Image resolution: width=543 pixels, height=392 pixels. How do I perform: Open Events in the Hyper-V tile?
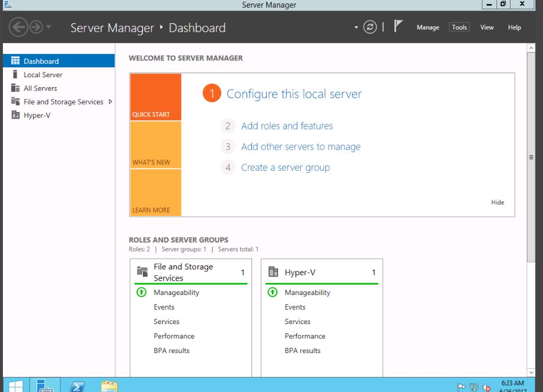point(295,307)
